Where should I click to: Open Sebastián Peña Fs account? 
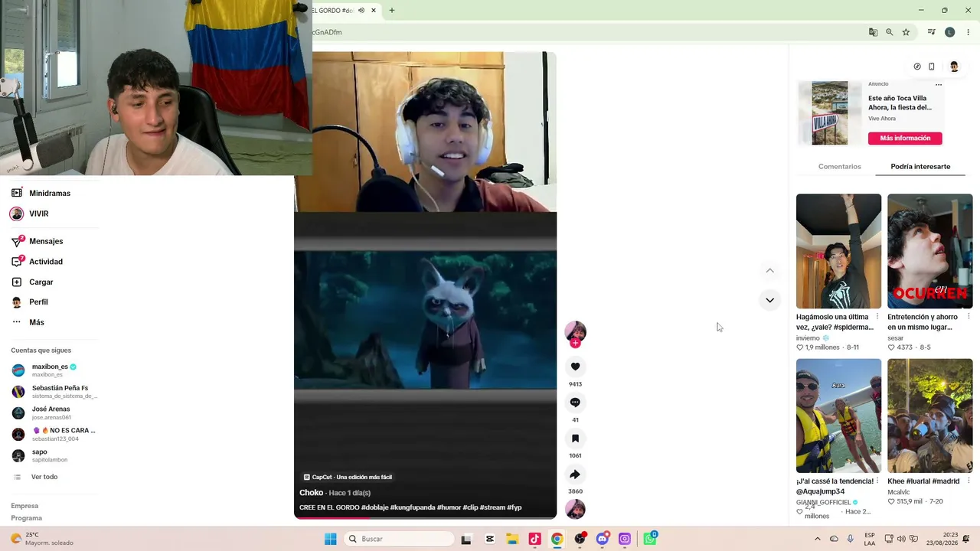(54, 392)
